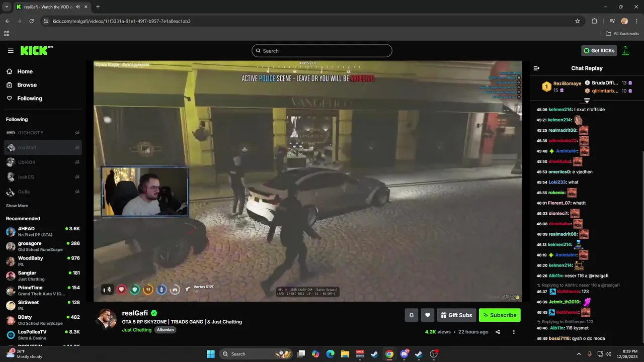Open Browse in sidebar
Viewport: 644px width, 362px height.
click(22, 85)
